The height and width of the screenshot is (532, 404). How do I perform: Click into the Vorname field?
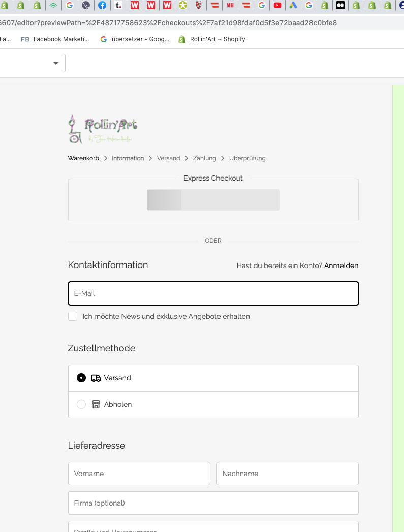click(x=139, y=474)
